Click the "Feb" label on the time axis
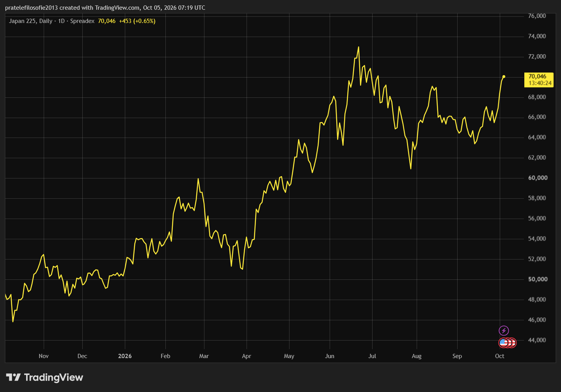 coord(165,356)
